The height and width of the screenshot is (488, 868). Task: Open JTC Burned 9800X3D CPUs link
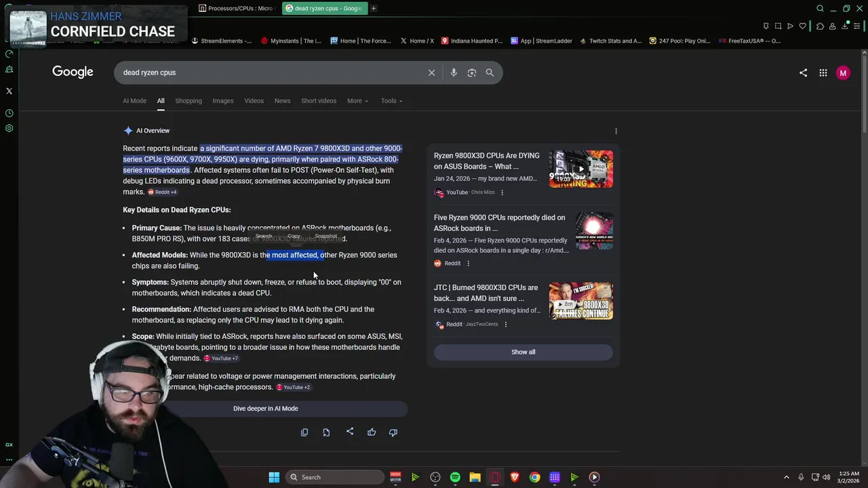pos(486,293)
